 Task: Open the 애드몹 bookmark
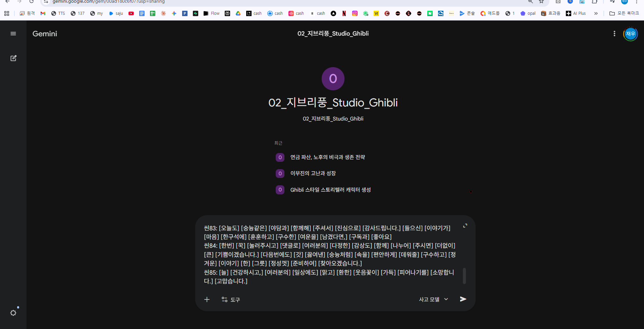pyautogui.click(x=490, y=13)
